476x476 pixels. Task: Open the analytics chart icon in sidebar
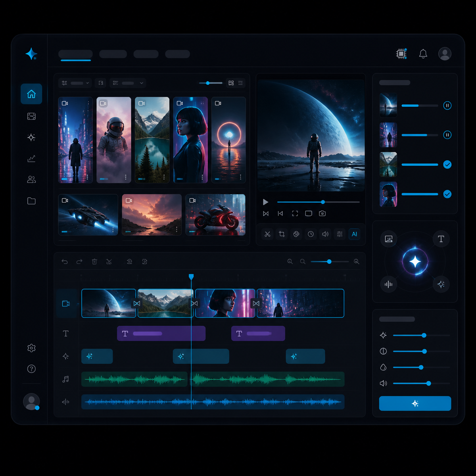click(x=31, y=159)
